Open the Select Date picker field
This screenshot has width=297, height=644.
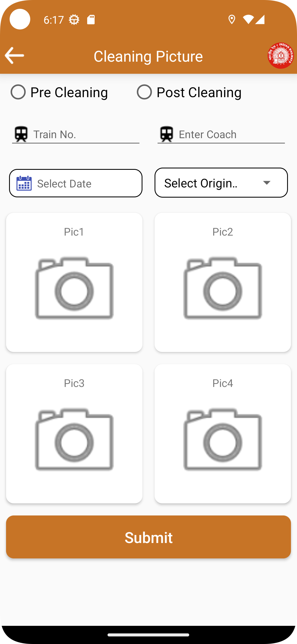point(82,183)
